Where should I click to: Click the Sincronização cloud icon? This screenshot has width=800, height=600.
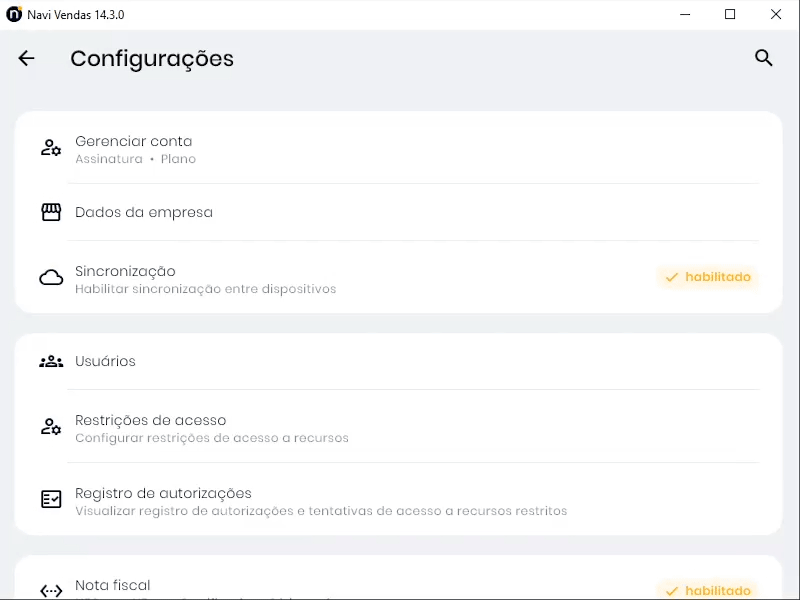coord(51,278)
